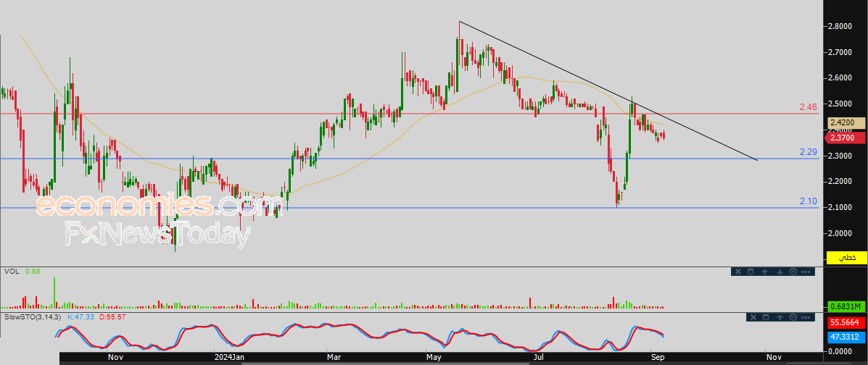Click the yellow Arabic chart-type label
868x365 pixels.
click(x=846, y=258)
